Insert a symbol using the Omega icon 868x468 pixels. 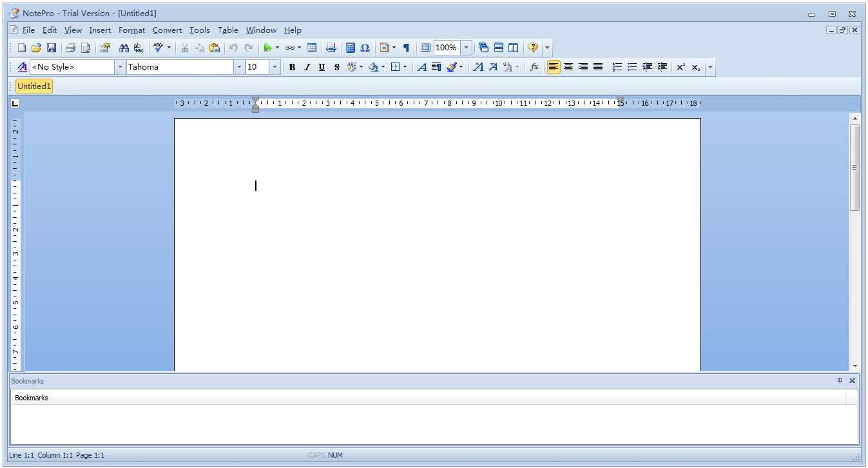(365, 48)
